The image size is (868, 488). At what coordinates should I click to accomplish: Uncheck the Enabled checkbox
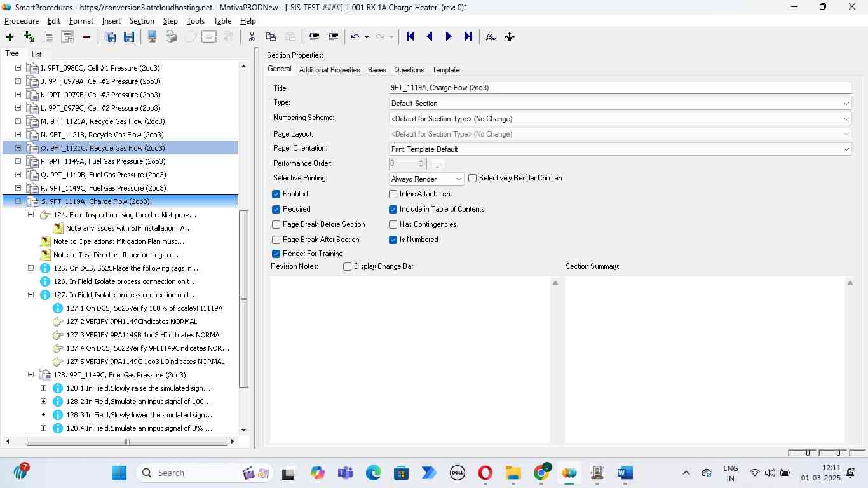coord(276,194)
